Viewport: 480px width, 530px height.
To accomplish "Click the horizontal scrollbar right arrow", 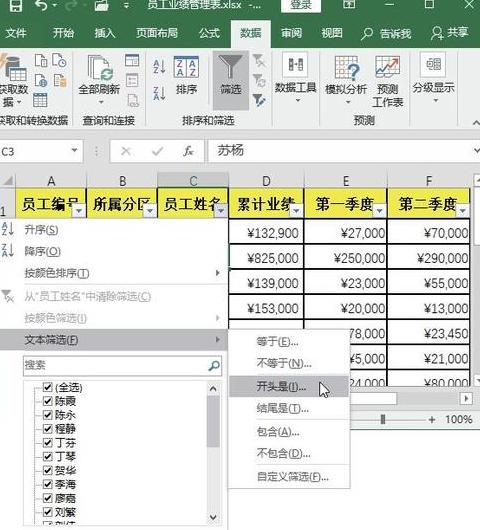I will coord(466,399).
